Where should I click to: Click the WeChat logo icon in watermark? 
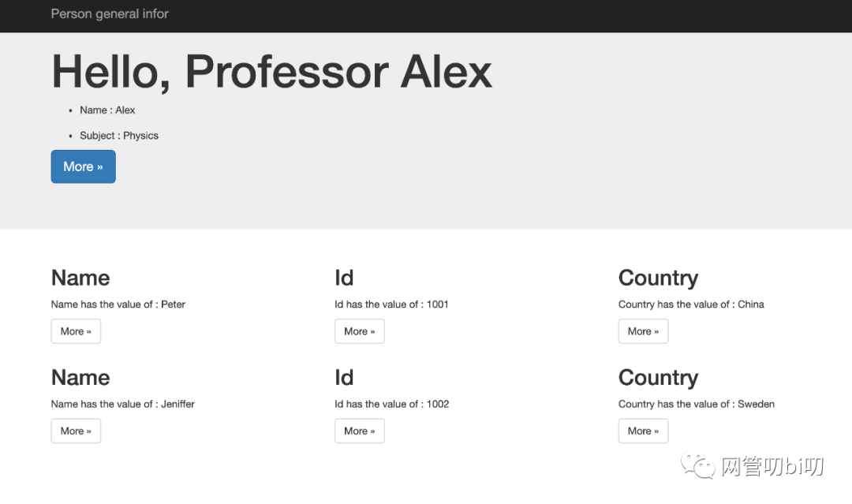coord(698,465)
